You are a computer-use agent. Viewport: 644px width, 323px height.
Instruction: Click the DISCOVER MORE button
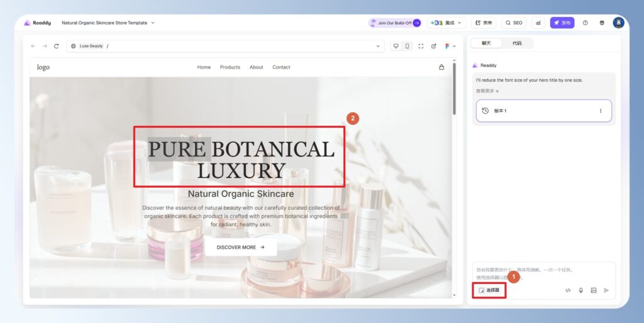240,247
